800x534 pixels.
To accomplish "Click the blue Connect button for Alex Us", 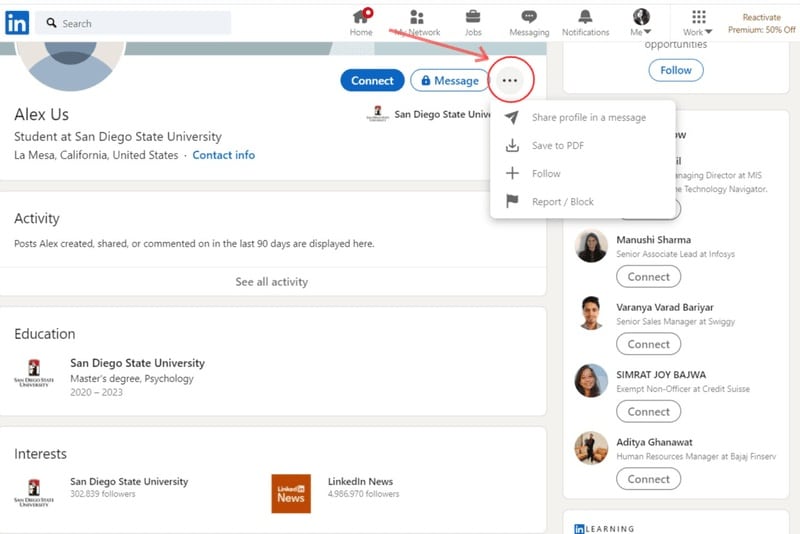I will click(x=372, y=81).
